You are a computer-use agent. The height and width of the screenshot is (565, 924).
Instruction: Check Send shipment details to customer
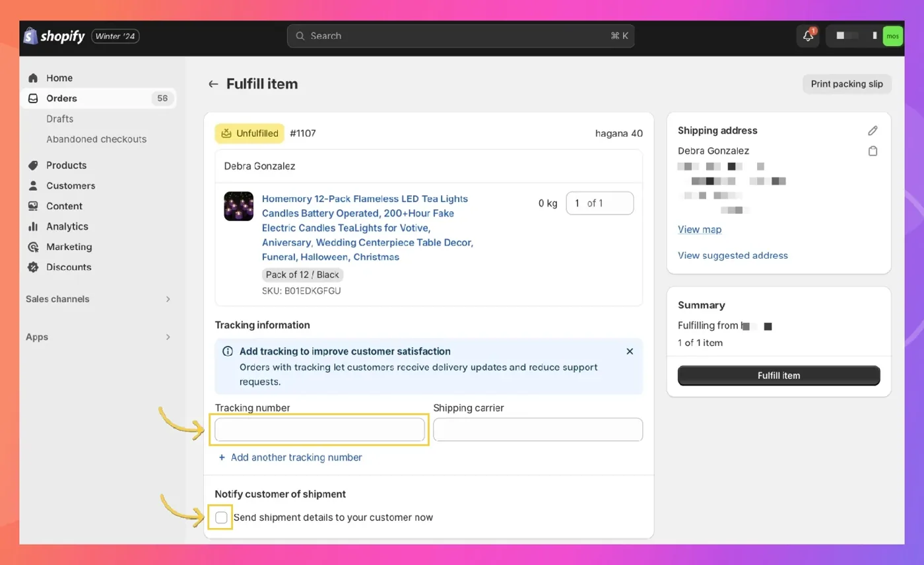[x=222, y=517]
